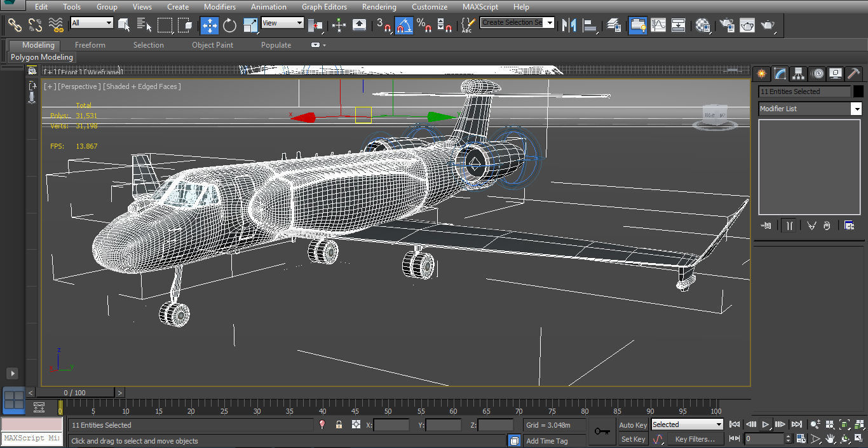868x448 pixels.
Task: Click the Set Key button
Action: pos(633,439)
